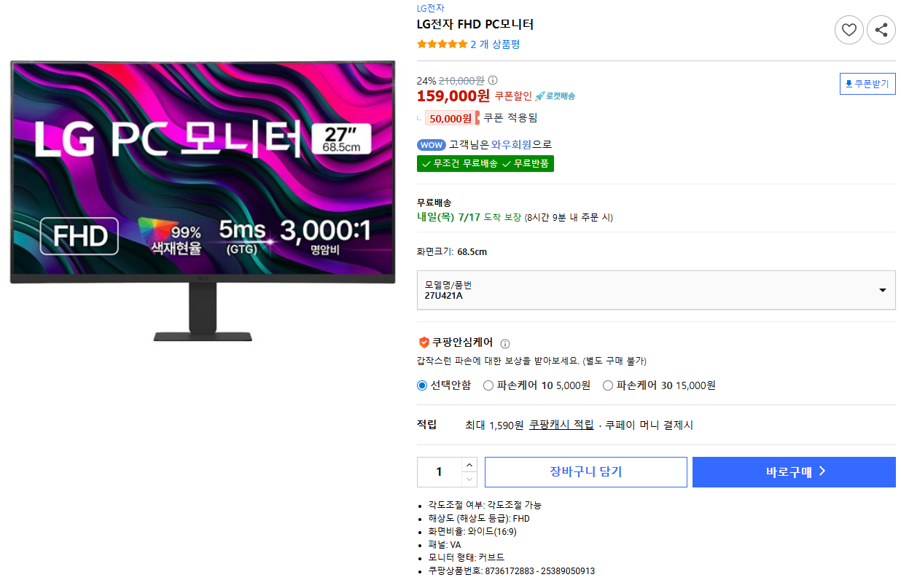Click the heart wishlist icon
901x588 pixels.
[x=849, y=30]
